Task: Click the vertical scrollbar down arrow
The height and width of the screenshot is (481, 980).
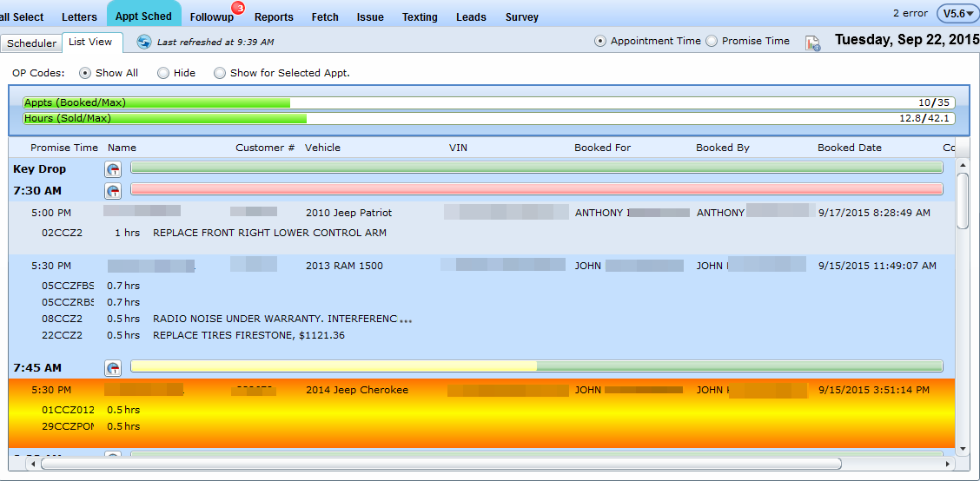Action: click(x=962, y=448)
